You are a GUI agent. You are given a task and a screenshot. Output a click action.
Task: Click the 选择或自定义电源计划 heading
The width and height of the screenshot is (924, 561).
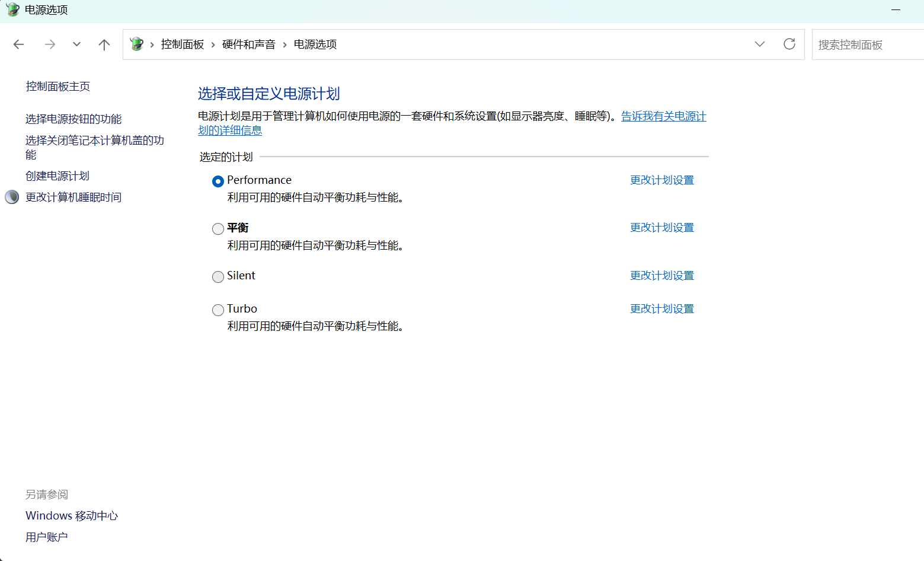(x=268, y=94)
